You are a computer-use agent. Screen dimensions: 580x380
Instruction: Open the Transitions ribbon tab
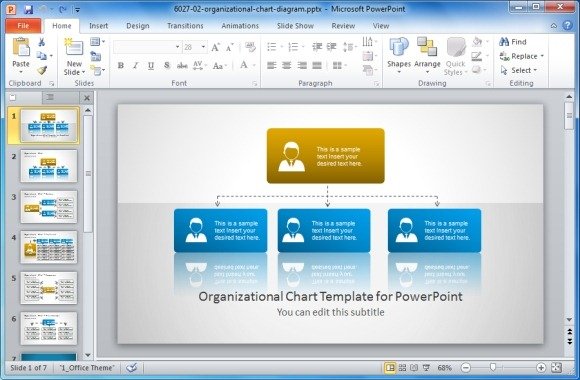(185, 26)
